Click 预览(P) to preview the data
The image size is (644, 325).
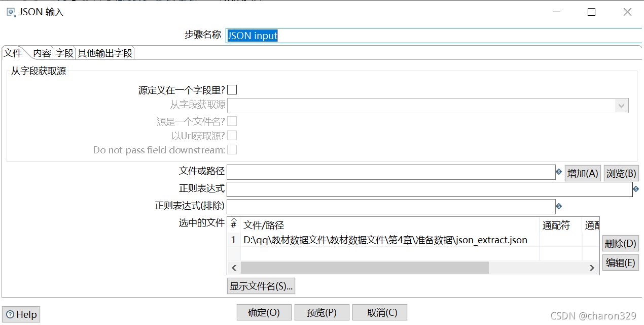tap(321, 312)
